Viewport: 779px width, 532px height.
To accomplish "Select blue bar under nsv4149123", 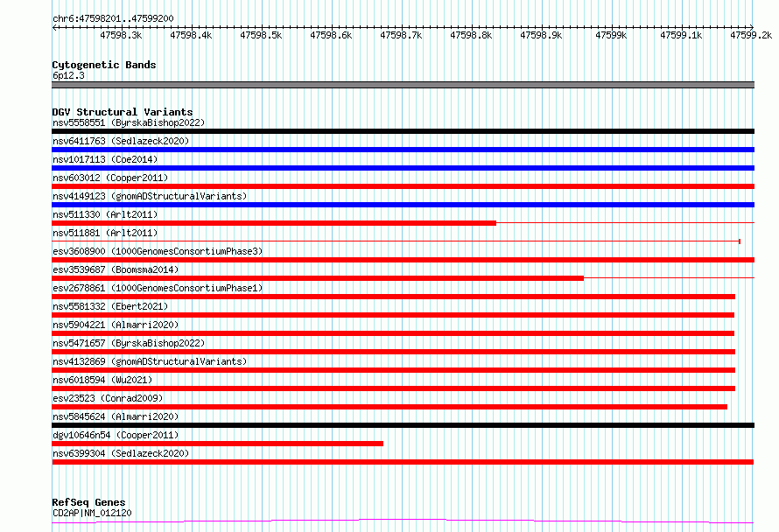I will pyautogui.click(x=403, y=205).
